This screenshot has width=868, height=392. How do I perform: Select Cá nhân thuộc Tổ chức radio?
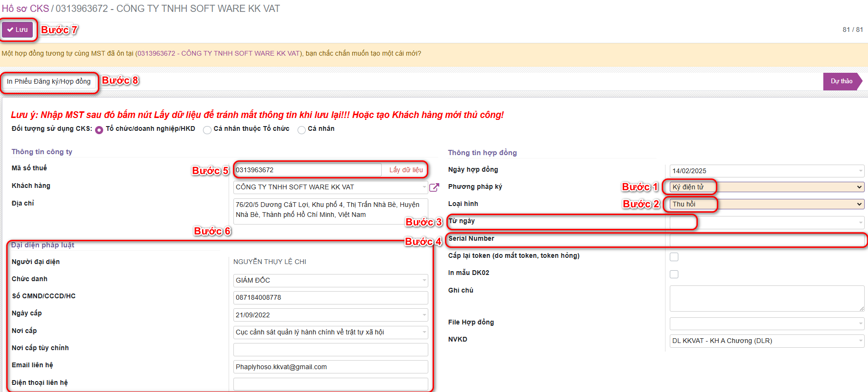(207, 130)
